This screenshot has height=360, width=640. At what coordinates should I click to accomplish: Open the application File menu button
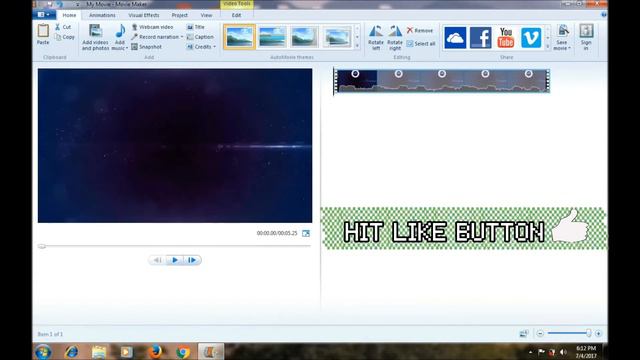coord(43,15)
